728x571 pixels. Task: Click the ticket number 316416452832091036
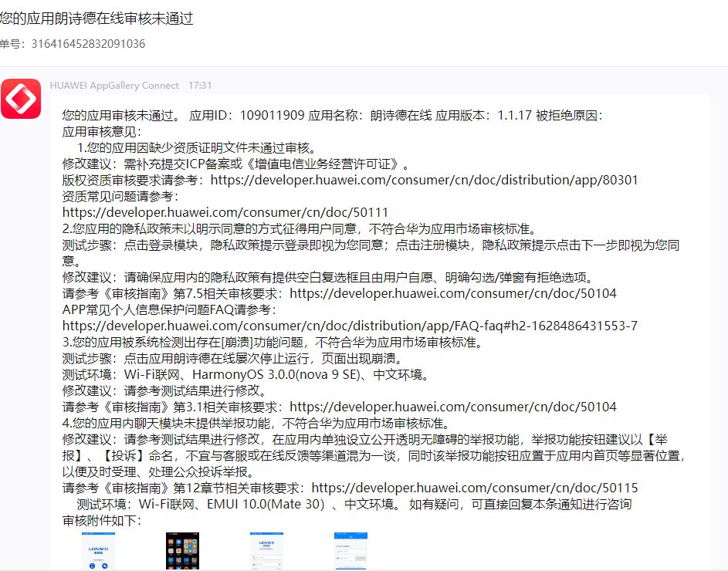tap(88, 44)
